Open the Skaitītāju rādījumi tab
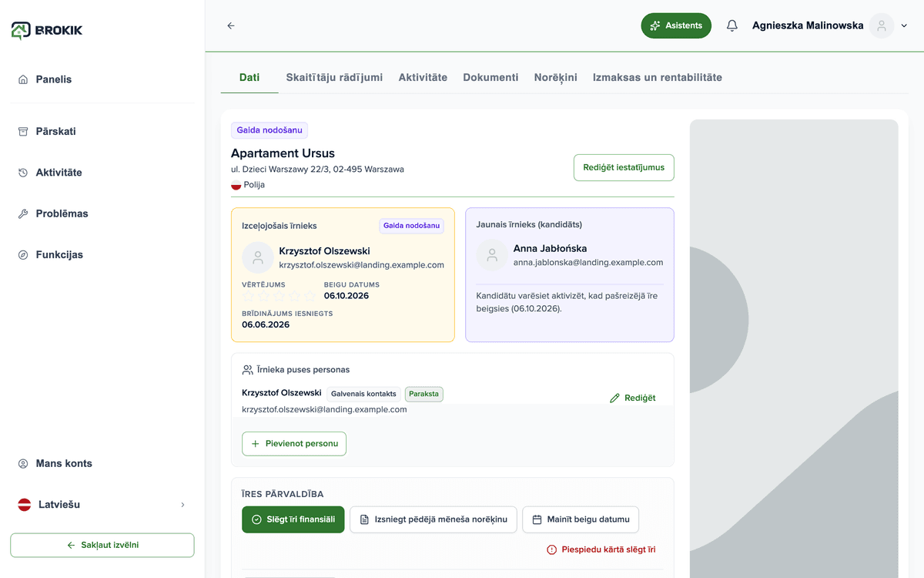Image resolution: width=924 pixels, height=578 pixels. [334, 77]
